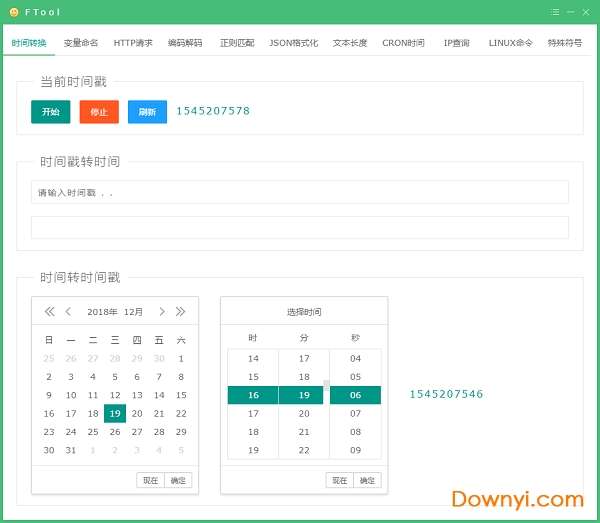Click 现在 in the calendar panel

[150, 480]
